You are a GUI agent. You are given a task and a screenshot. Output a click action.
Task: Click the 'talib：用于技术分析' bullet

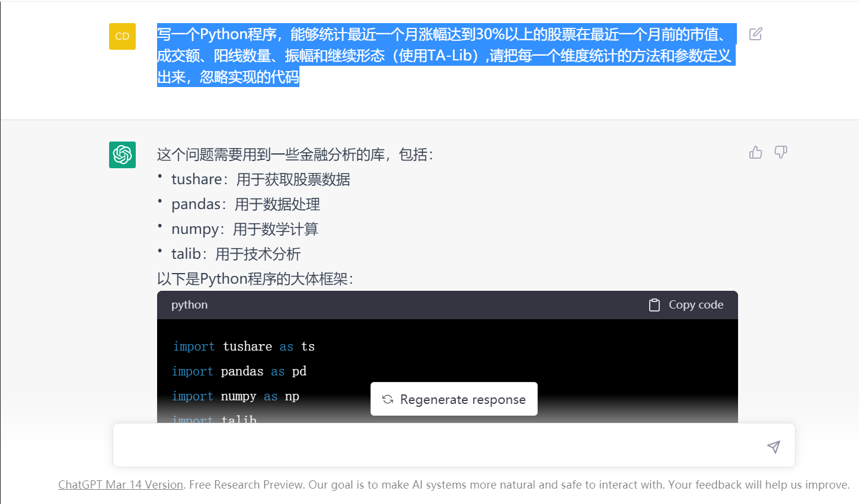tap(236, 254)
